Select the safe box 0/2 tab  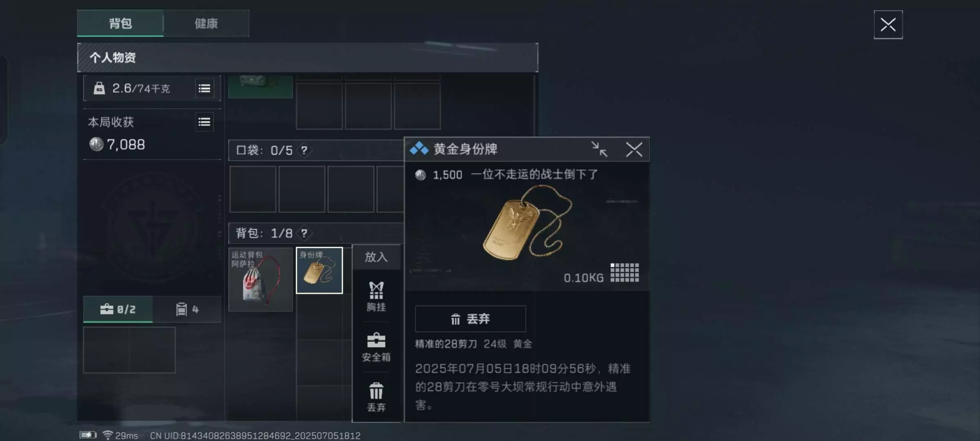coord(118,310)
